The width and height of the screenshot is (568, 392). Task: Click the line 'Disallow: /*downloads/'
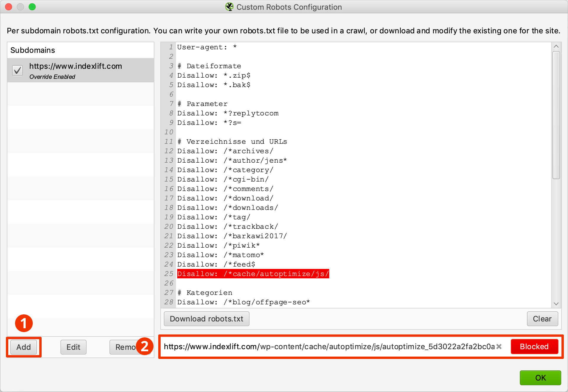pyautogui.click(x=228, y=208)
